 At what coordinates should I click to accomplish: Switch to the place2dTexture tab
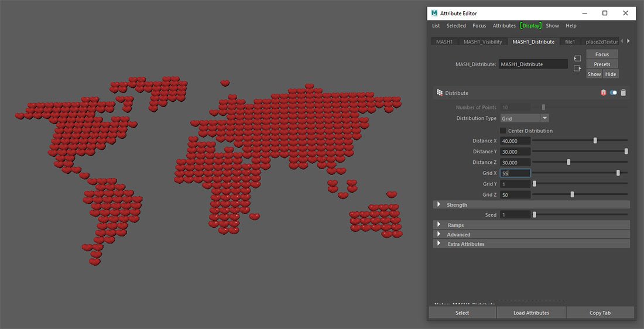(x=602, y=42)
